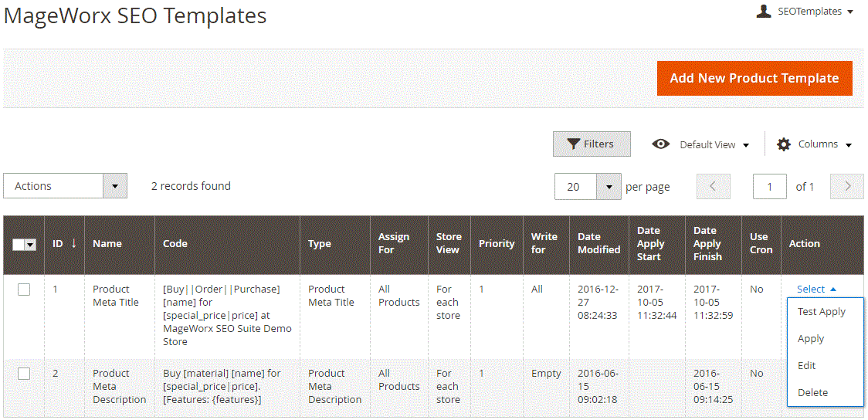Click the Columns gear icon

tap(784, 144)
